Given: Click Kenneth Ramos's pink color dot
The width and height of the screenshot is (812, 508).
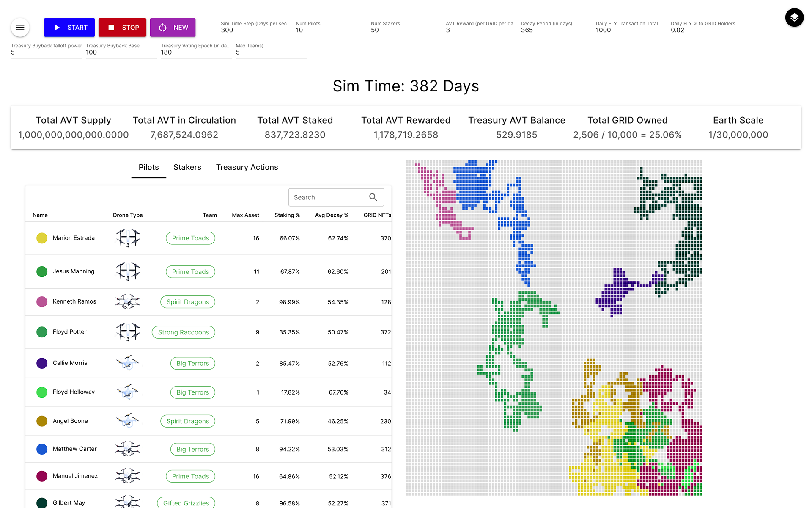Looking at the screenshot, I should coord(42,302).
